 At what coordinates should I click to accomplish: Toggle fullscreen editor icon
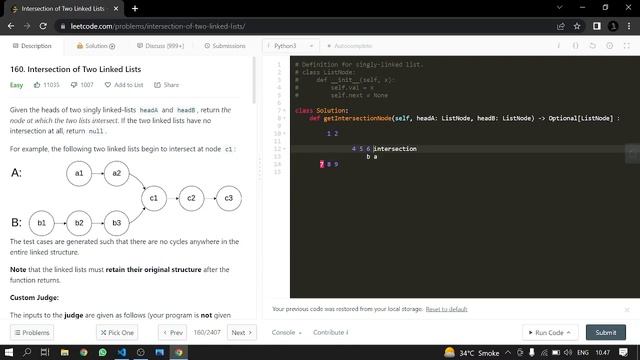pyautogui.click(x=627, y=46)
